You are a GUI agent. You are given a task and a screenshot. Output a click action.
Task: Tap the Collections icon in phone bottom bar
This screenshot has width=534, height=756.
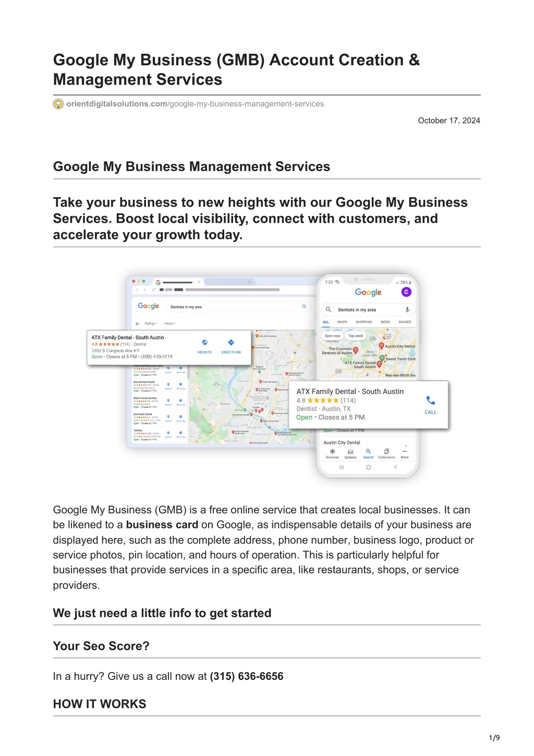coord(386,451)
